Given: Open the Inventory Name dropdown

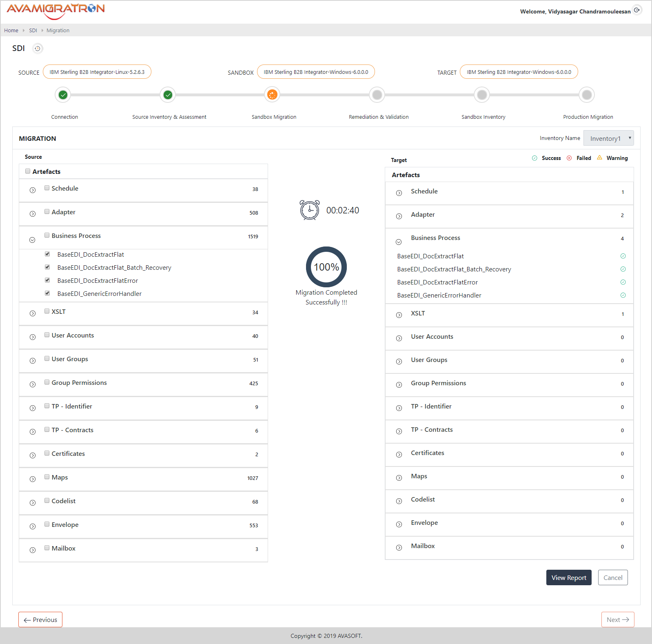Looking at the screenshot, I should point(609,138).
